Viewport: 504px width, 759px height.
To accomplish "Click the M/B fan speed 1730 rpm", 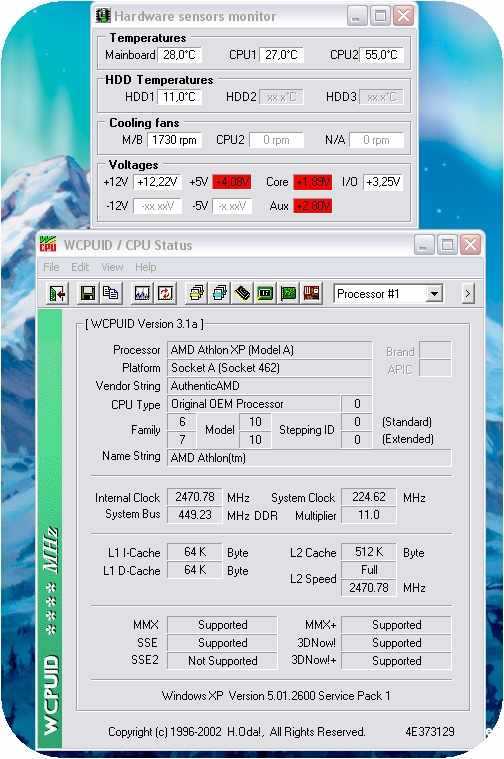I will (x=174, y=140).
